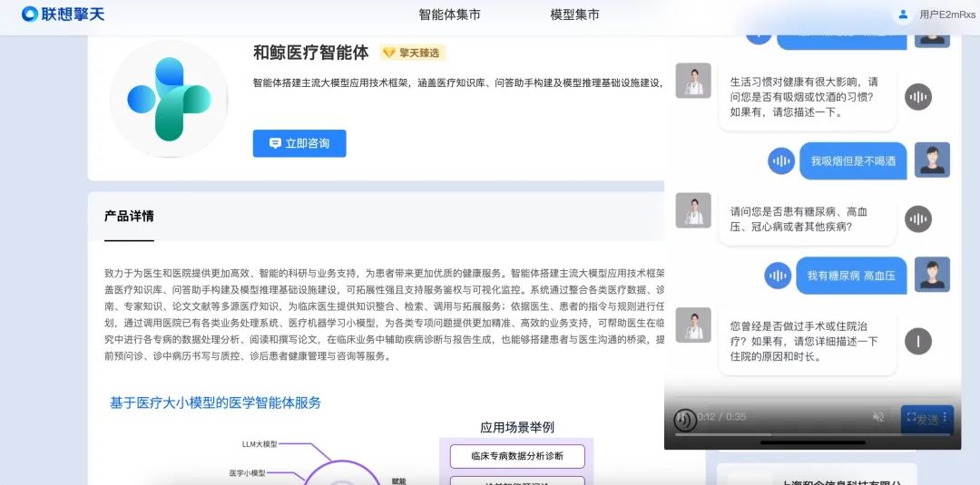Click the 医学小模型 diagram label
The image size is (980, 485).
pos(248,472)
